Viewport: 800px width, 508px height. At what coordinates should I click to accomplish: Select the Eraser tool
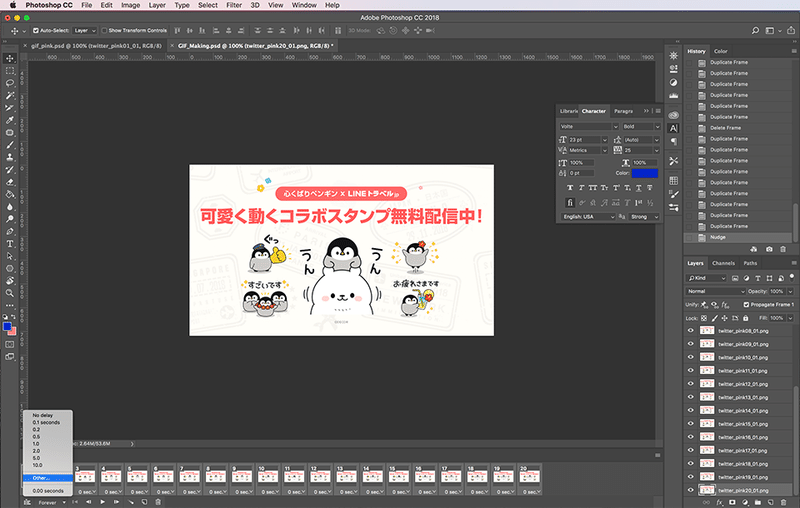(10, 182)
